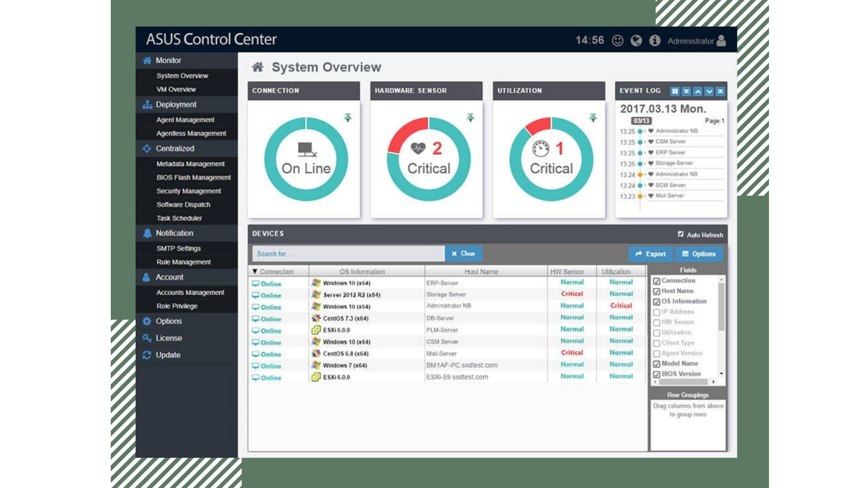Pause the event log feed

tap(675, 91)
